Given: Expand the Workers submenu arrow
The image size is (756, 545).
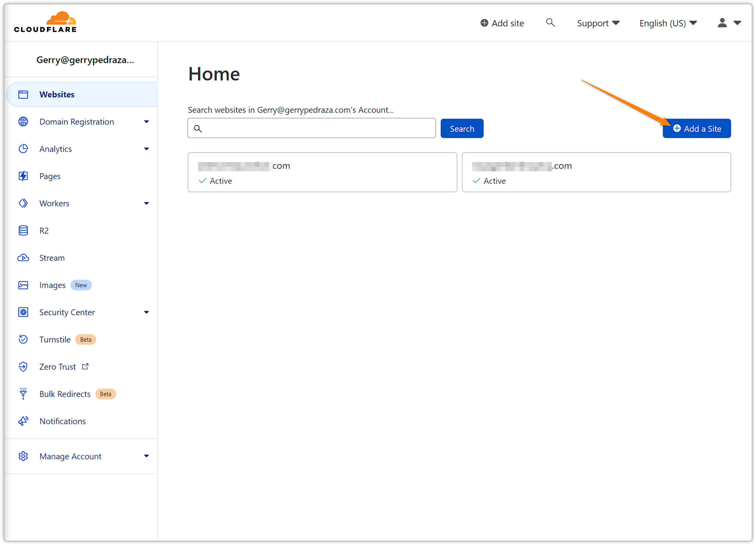Looking at the screenshot, I should [146, 203].
